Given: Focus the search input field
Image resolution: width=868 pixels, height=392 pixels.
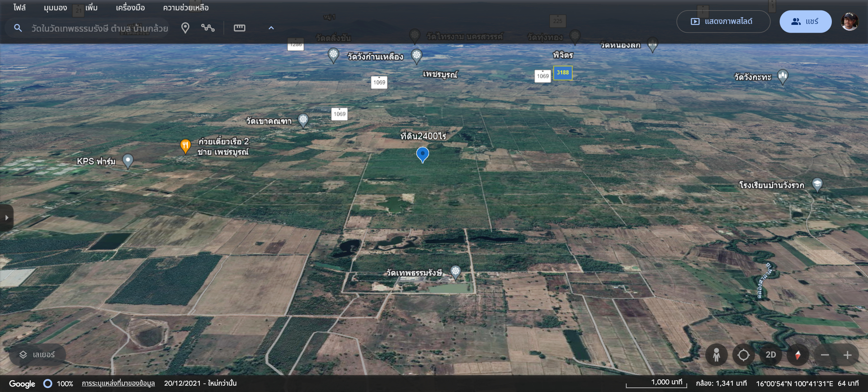Looking at the screenshot, I should click(99, 28).
